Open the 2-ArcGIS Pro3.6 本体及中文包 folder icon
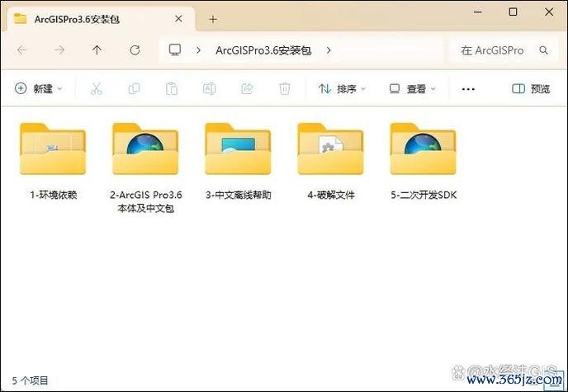This screenshot has width=568, height=392. coord(145,149)
